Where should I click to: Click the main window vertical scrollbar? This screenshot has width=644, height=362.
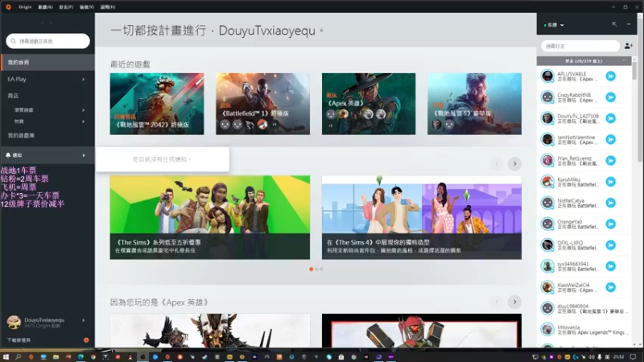[640, 88]
